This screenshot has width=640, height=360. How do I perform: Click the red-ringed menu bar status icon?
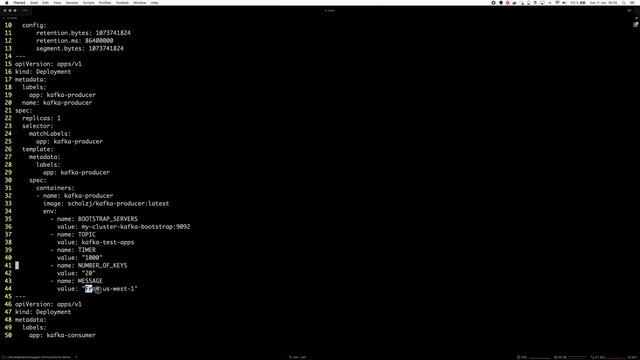tap(508, 2)
